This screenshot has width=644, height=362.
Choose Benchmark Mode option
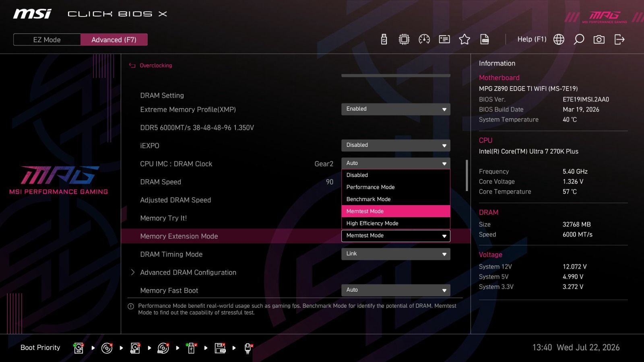(396, 199)
